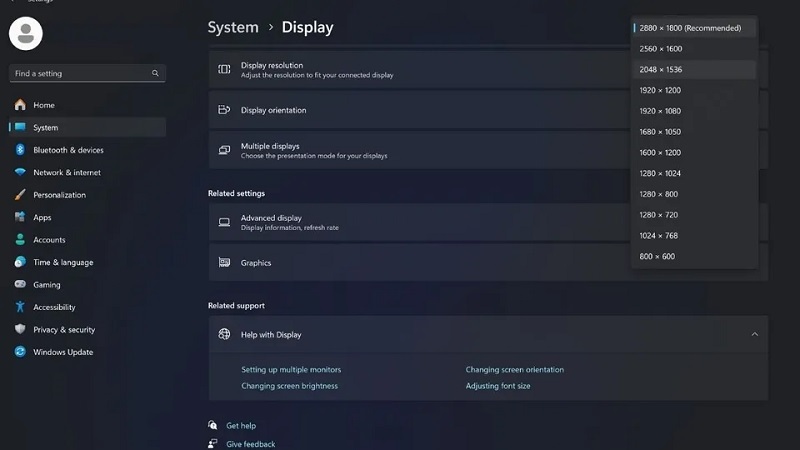Click the Accessibility figure icon
Screen dimensions: 800x450
[20, 307]
